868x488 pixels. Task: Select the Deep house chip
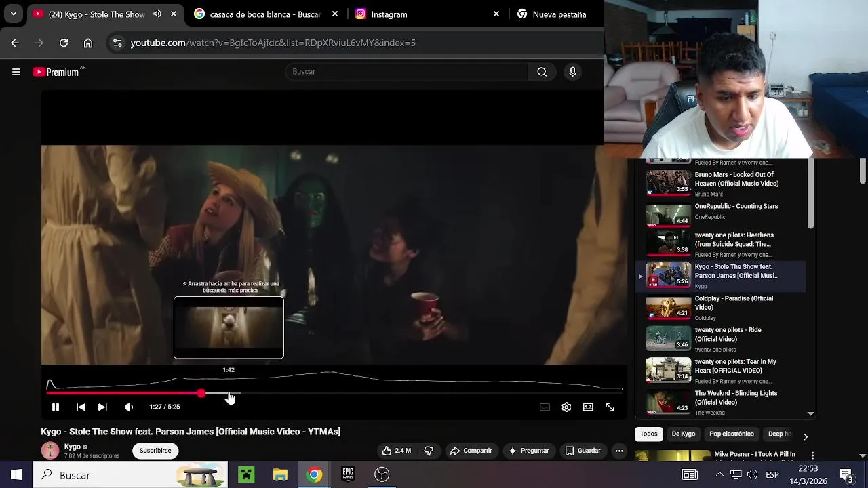[x=779, y=434]
